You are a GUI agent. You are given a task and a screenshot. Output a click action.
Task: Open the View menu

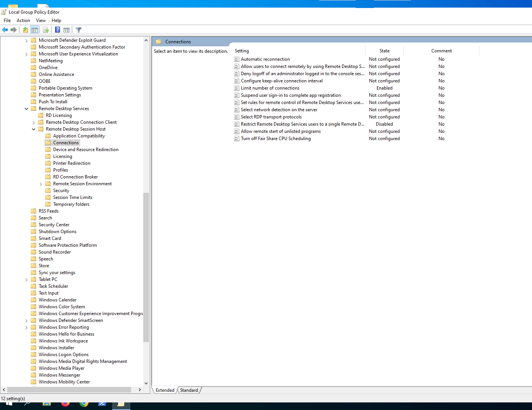(41, 20)
